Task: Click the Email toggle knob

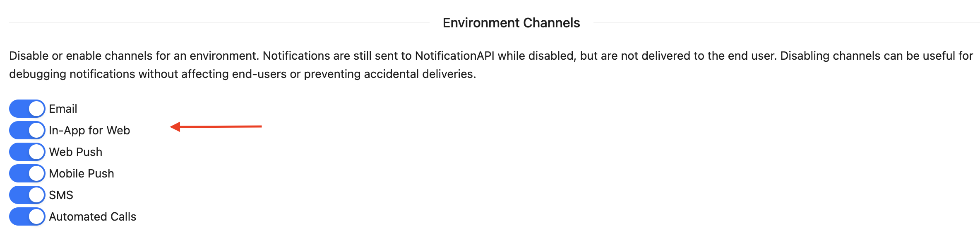Action: coord(36,109)
